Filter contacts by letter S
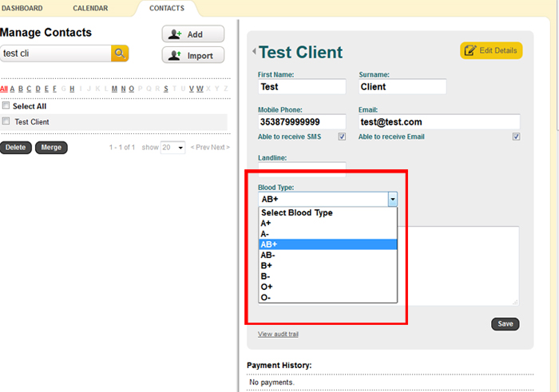The image size is (559, 392). (166, 89)
